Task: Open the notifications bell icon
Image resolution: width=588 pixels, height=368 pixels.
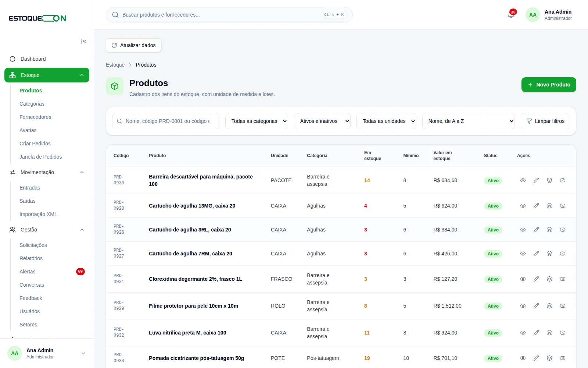Action: coord(511,15)
